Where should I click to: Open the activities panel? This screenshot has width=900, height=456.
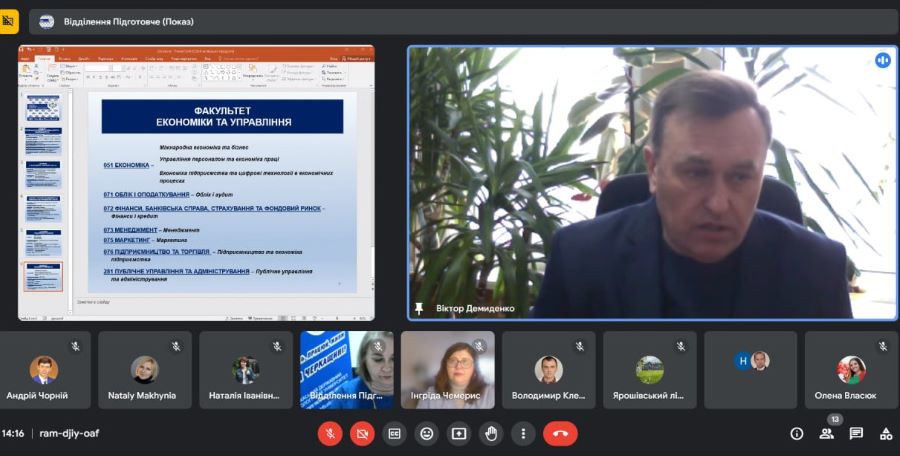(885, 434)
